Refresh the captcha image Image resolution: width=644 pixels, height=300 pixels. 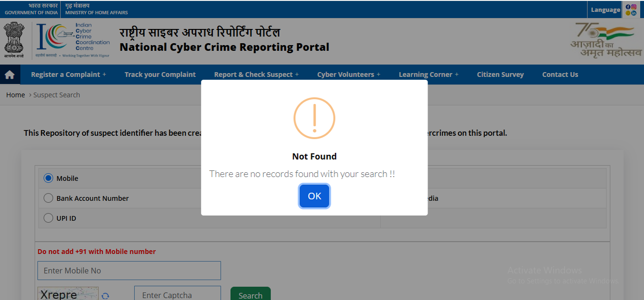point(105,296)
